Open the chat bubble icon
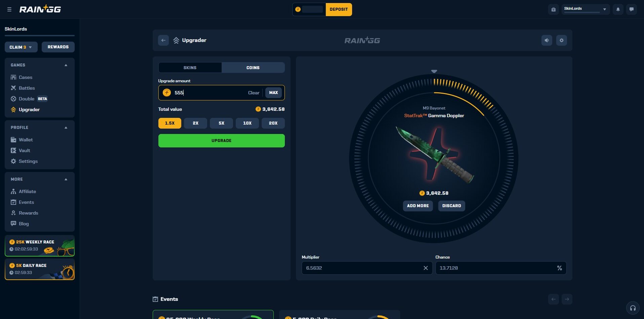 pyautogui.click(x=631, y=9)
